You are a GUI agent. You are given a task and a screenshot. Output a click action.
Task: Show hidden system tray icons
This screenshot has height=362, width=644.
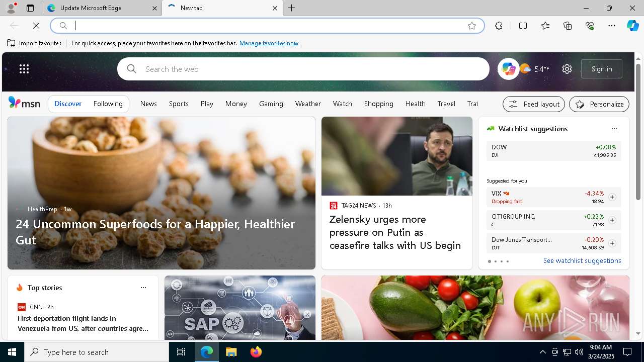click(x=542, y=352)
